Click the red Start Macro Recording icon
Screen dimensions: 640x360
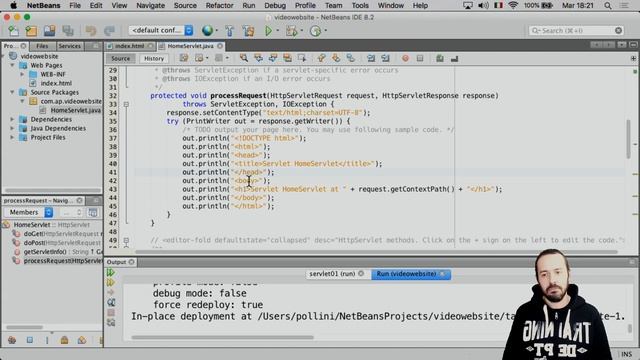(x=405, y=58)
